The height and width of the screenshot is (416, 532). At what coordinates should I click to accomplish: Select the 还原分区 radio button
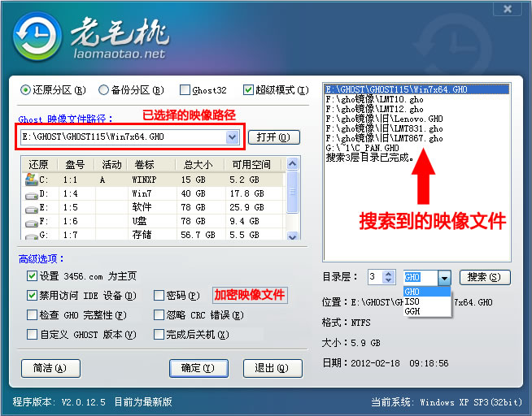[x=25, y=90]
